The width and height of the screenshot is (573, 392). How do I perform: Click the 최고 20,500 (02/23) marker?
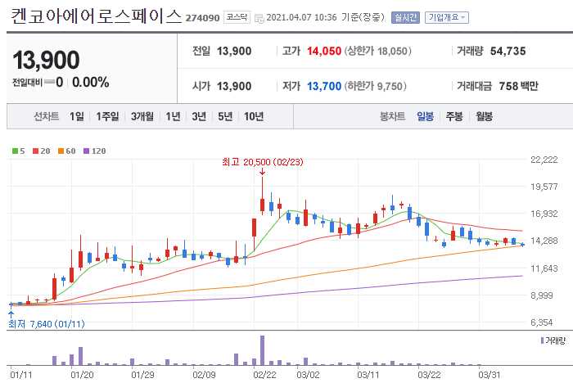pos(263,162)
